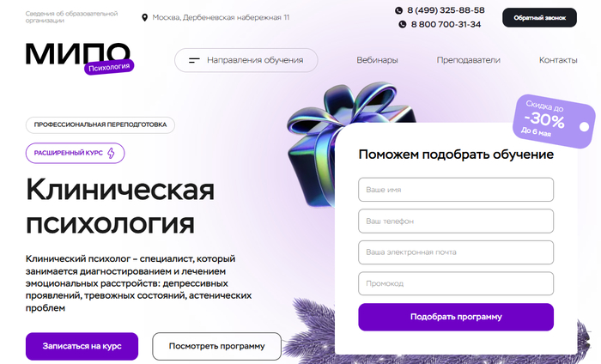
Task: Submit the form with Подобрать программу
Action: (x=456, y=317)
